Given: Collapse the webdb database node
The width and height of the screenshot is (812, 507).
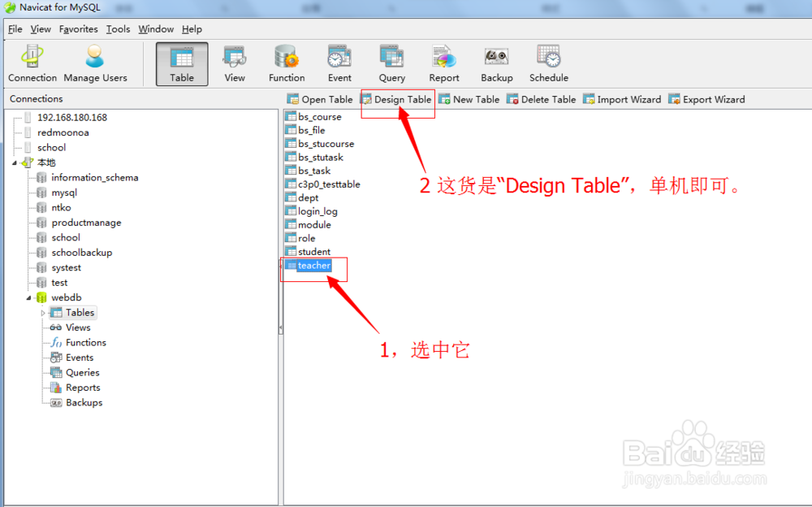Looking at the screenshot, I should 28,297.
